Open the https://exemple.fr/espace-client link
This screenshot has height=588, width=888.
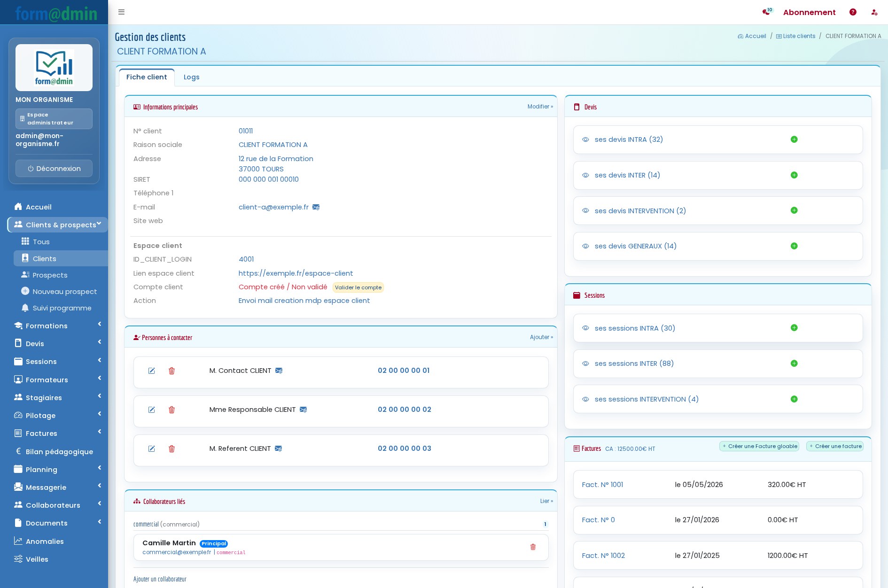tap(296, 273)
